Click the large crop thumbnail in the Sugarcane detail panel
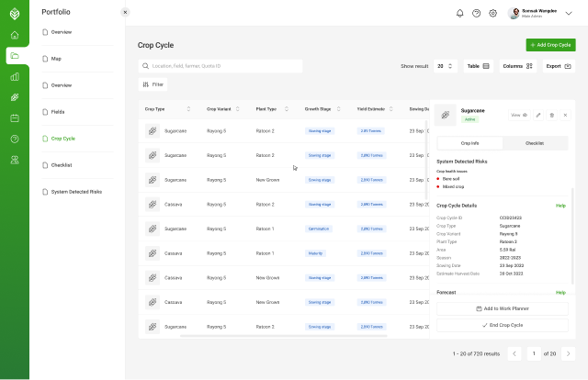This screenshot has width=588, height=380. (445, 115)
